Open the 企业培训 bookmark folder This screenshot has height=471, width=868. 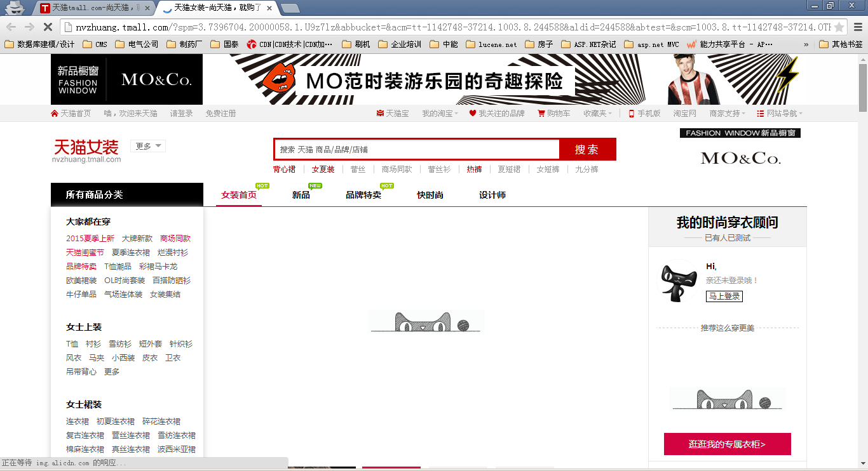pyautogui.click(x=400, y=44)
